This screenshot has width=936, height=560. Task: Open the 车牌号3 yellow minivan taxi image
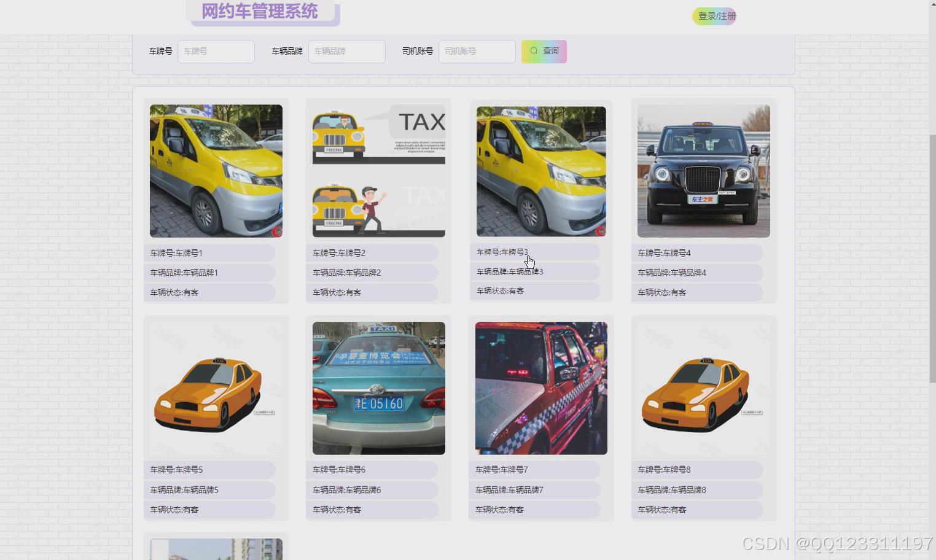coord(540,171)
